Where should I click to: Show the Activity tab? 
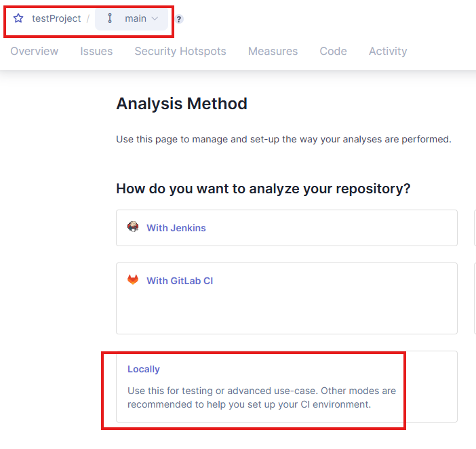(388, 52)
